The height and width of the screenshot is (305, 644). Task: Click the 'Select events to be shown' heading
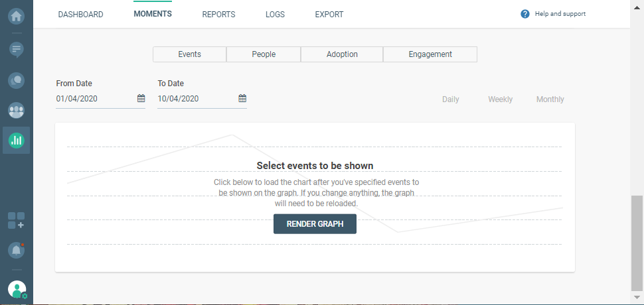click(315, 166)
